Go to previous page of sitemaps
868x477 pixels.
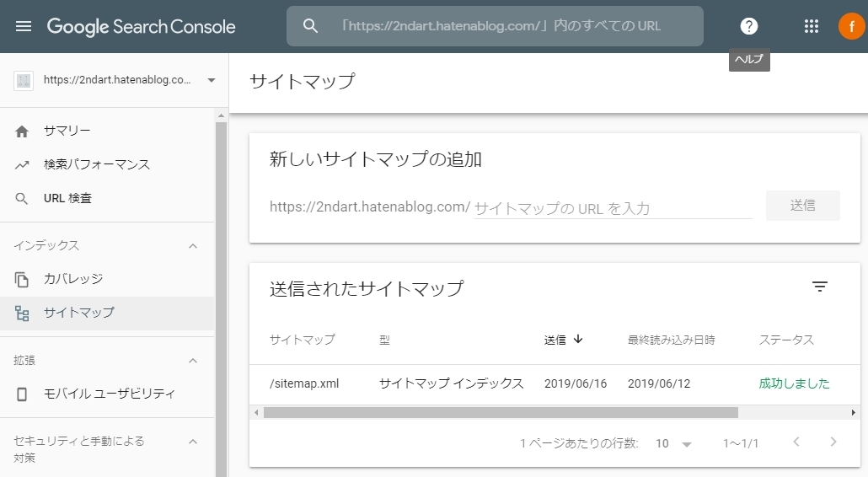pos(796,442)
